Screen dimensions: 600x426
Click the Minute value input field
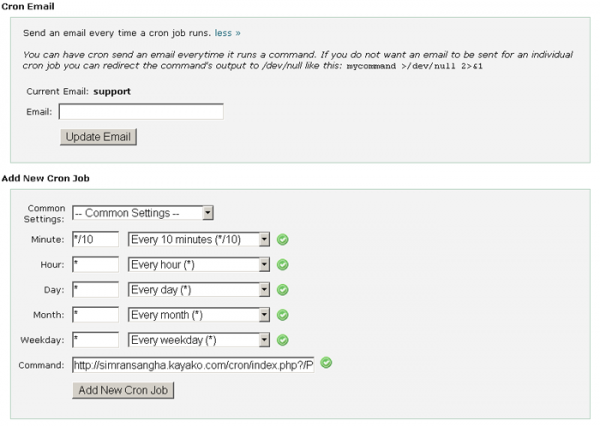pos(95,239)
